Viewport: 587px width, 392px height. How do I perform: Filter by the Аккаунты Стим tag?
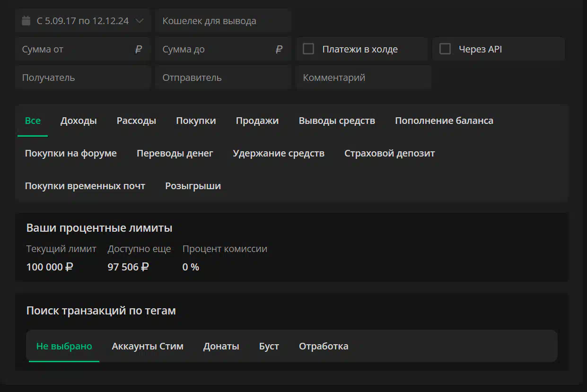pos(148,346)
